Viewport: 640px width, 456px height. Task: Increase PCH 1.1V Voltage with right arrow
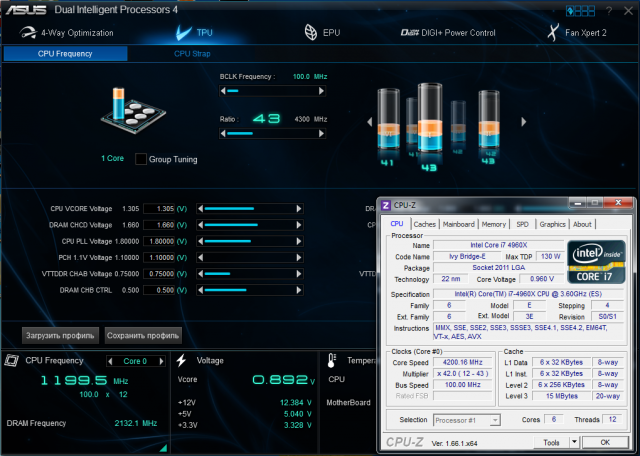click(x=299, y=258)
